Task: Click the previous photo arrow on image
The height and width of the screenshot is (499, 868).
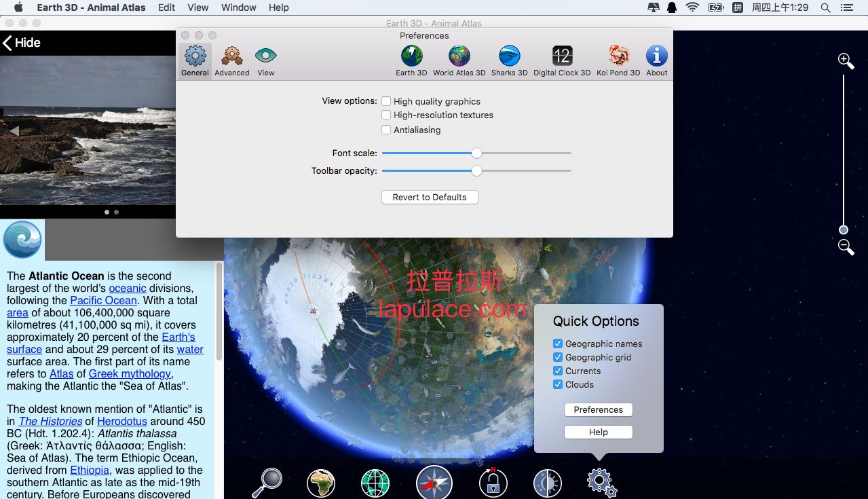Action: point(14,131)
